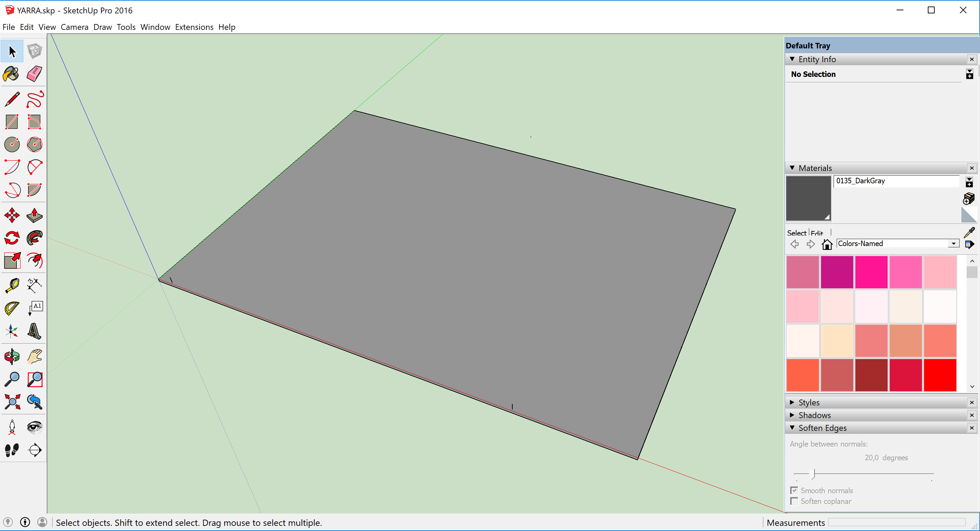
Task: Select the Protractor tool
Action: click(x=12, y=308)
